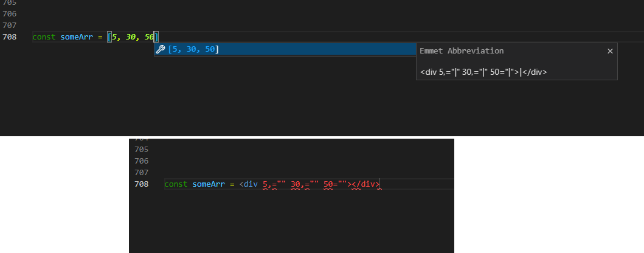Image resolution: width=644 pixels, height=253 pixels.
Task: Click the wrench icon in suggestion list
Action: (x=161, y=49)
